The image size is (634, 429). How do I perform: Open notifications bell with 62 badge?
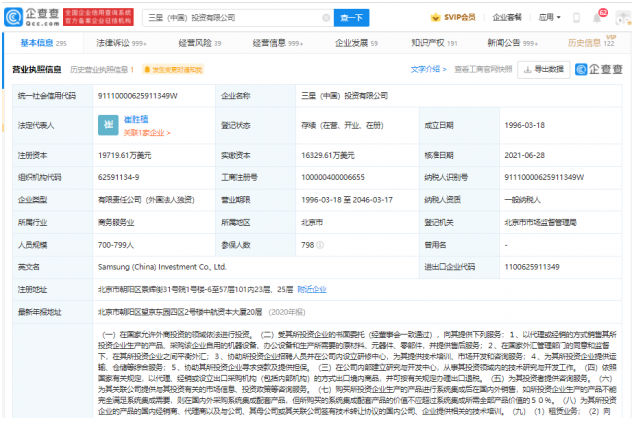(x=598, y=17)
